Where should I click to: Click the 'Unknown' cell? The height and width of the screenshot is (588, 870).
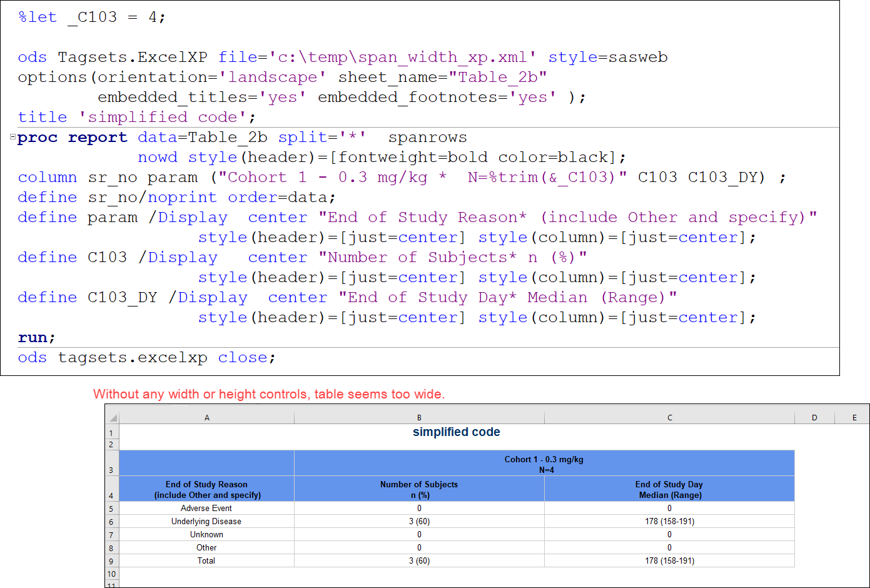(206, 534)
